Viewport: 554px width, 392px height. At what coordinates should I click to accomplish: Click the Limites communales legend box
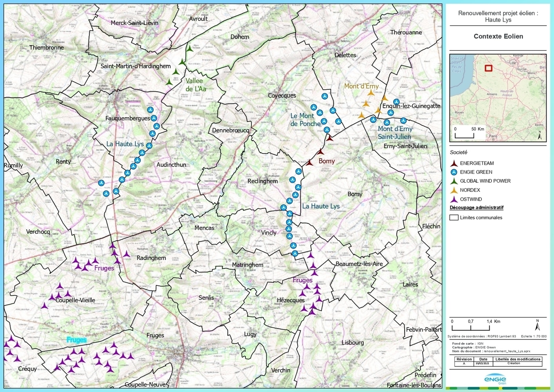(x=454, y=218)
